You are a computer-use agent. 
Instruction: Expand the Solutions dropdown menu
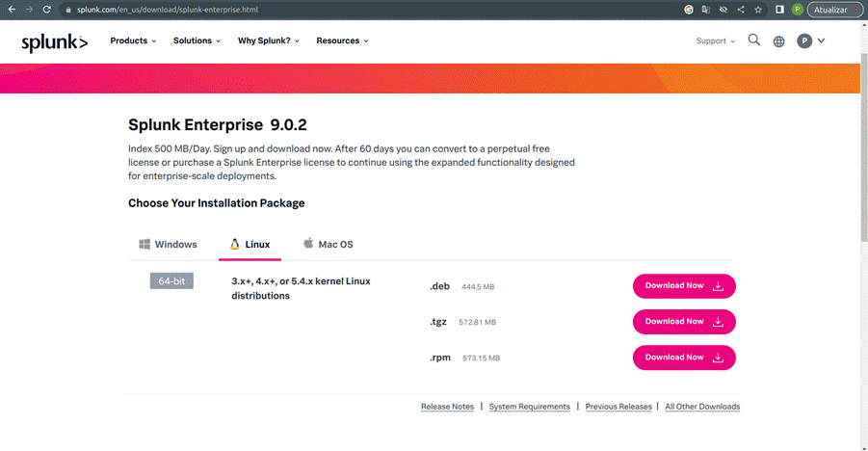(197, 41)
